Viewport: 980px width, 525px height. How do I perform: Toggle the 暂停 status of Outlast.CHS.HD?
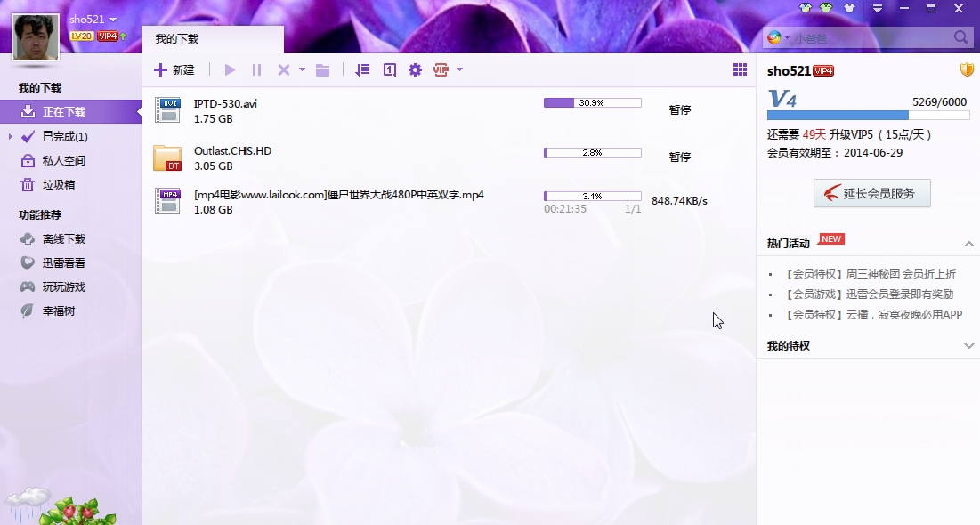pos(680,157)
